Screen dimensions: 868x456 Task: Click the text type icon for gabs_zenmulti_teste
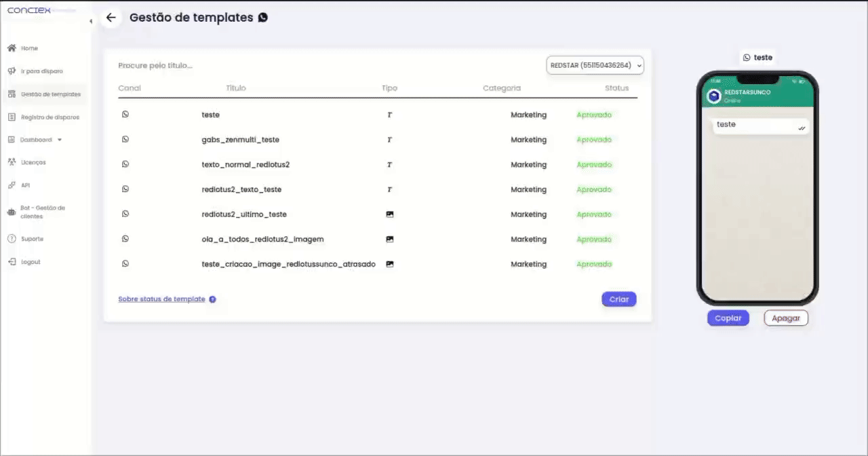coord(389,140)
